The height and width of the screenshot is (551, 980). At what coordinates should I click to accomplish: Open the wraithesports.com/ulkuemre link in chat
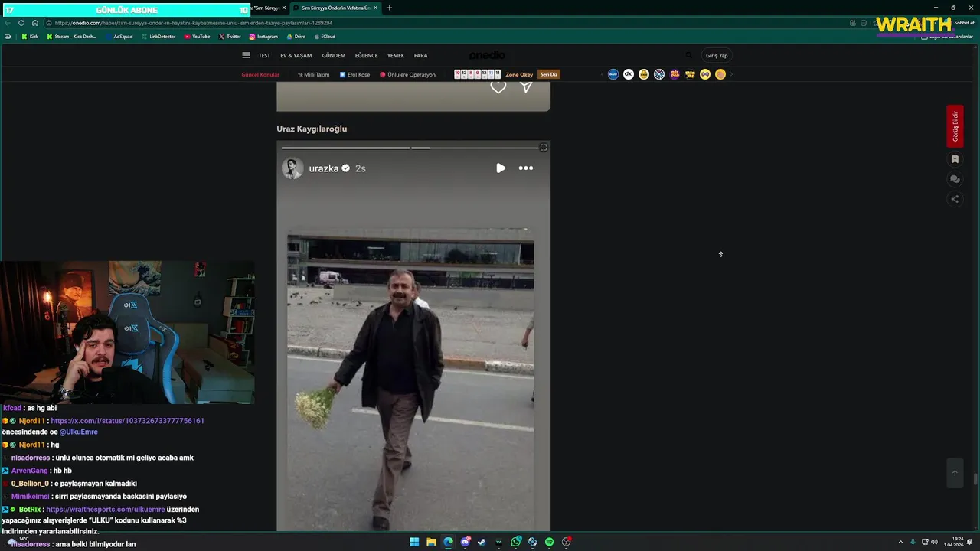click(x=105, y=509)
